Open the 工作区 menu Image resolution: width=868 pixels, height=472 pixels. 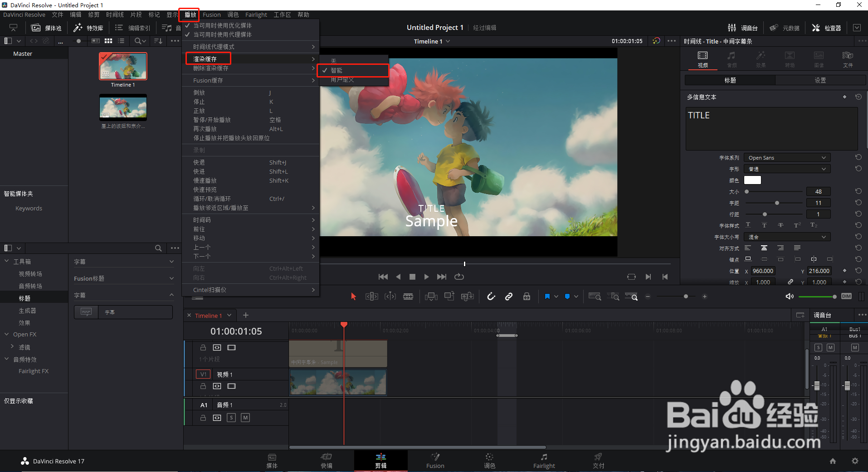pyautogui.click(x=282, y=15)
